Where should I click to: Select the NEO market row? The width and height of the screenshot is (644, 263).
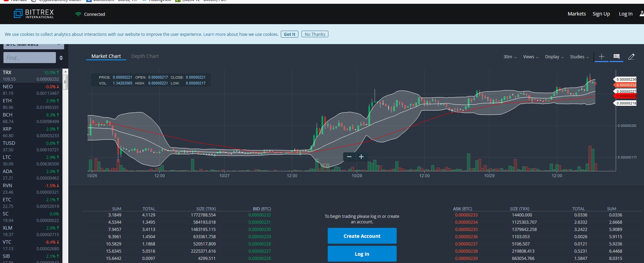coord(31,90)
